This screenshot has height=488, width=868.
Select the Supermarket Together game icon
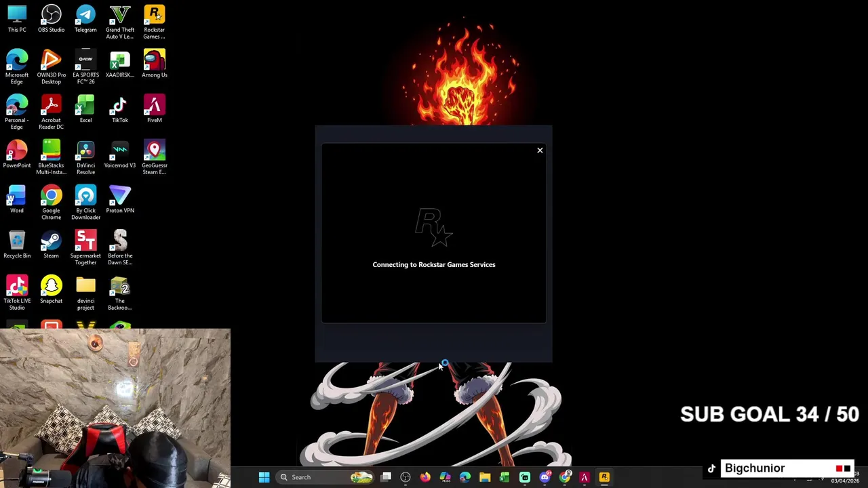point(85,248)
